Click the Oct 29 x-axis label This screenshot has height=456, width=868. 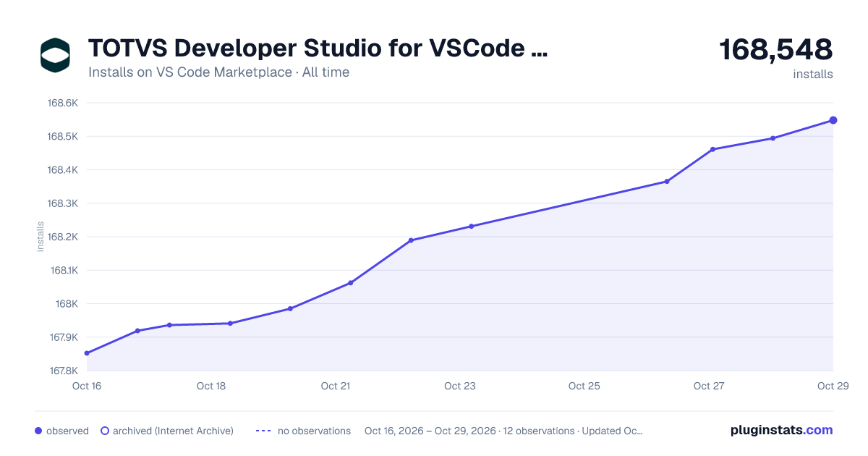click(832, 386)
